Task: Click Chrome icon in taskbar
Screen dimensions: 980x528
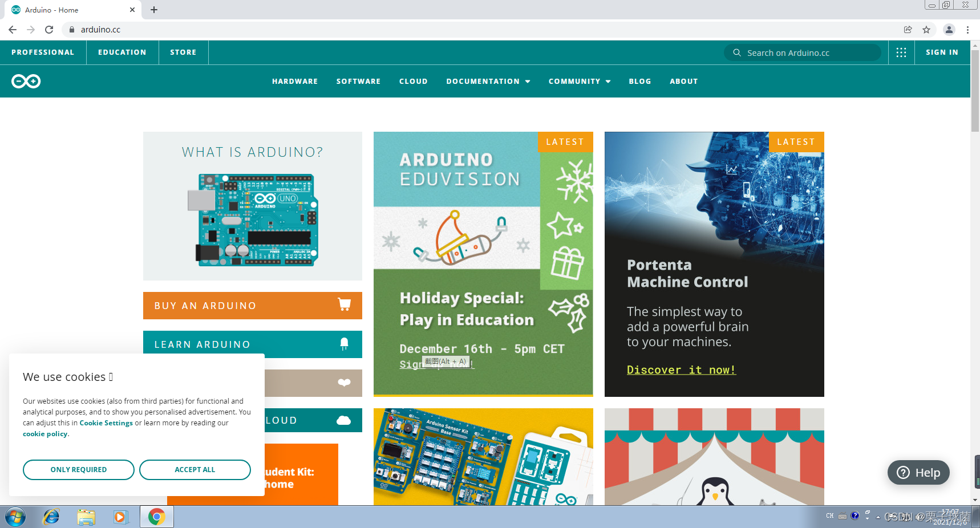Action: tap(157, 517)
